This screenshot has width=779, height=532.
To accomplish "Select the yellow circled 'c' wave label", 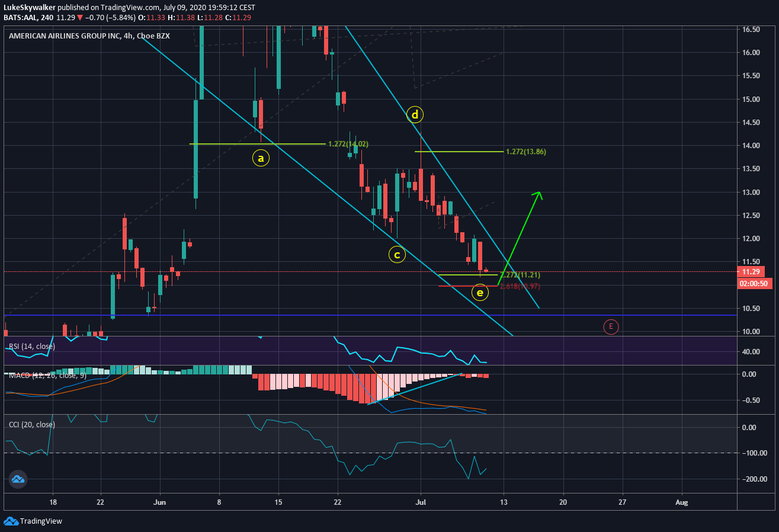I will coord(397,255).
